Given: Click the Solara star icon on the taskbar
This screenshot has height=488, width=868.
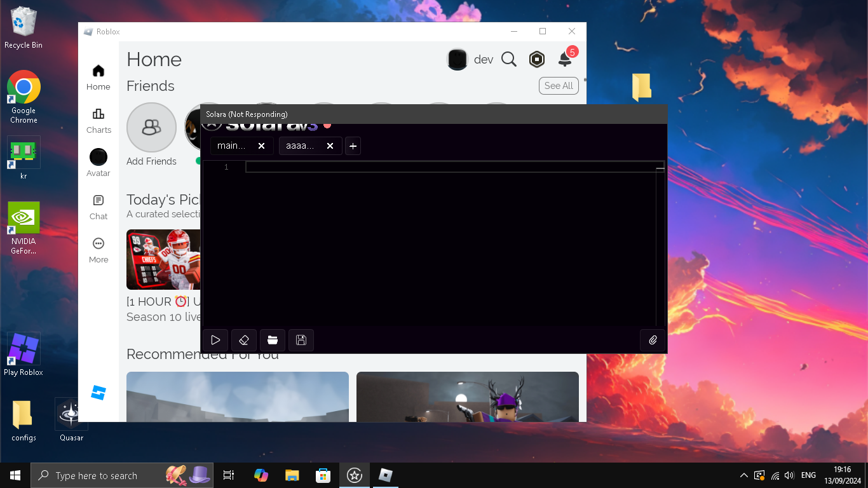Looking at the screenshot, I should click(x=355, y=475).
